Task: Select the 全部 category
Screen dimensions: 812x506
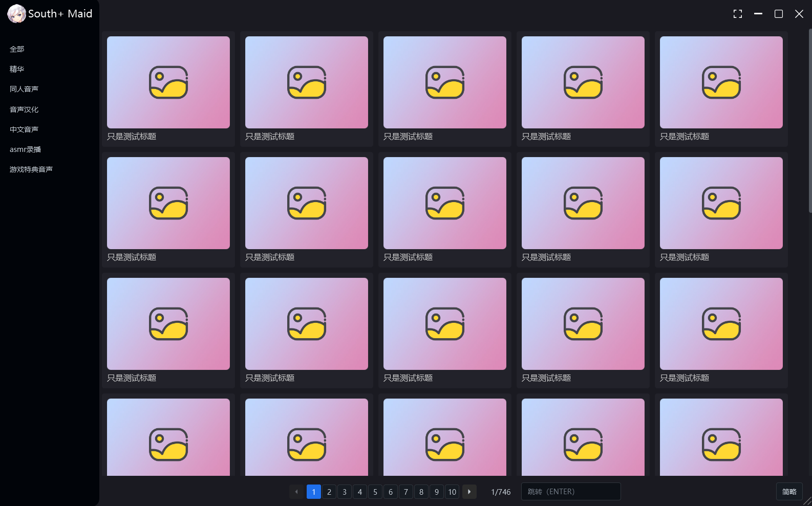Action: coord(17,49)
